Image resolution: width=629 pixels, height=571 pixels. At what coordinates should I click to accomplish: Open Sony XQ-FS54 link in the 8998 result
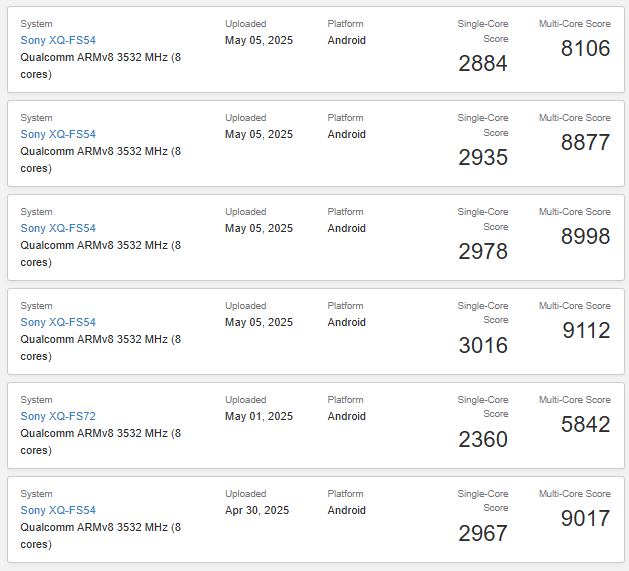pyautogui.click(x=58, y=228)
